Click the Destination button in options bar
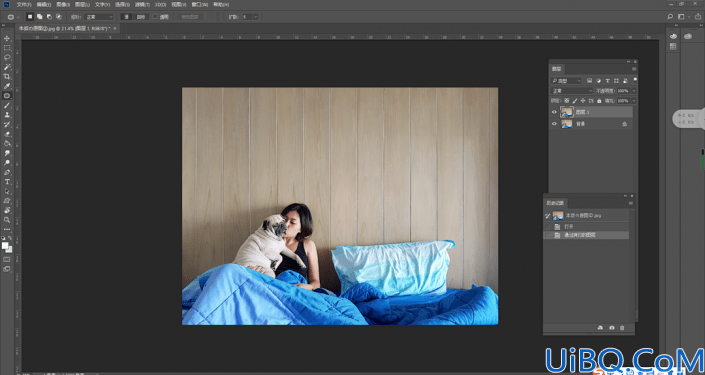Image resolution: width=705 pixels, height=375 pixels. tap(141, 17)
